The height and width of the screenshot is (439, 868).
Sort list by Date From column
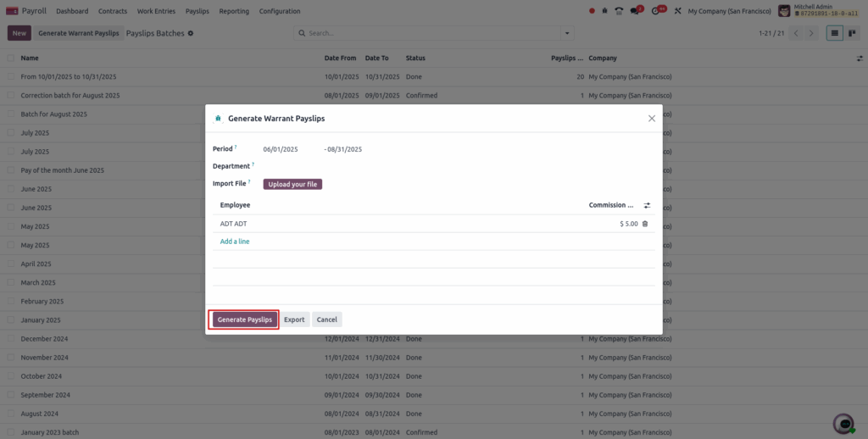341,58
